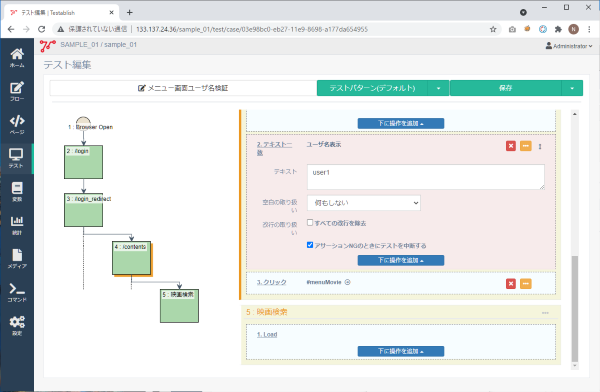600x392 pixels.
Task: Click the browser forward arrow
Action: pyautogui.click(x=26, y=29)
